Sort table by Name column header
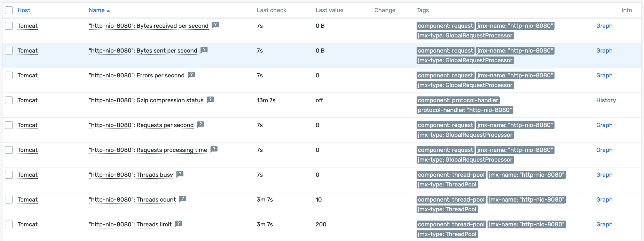The image size is (644, 241). click(x=97, y=10)
